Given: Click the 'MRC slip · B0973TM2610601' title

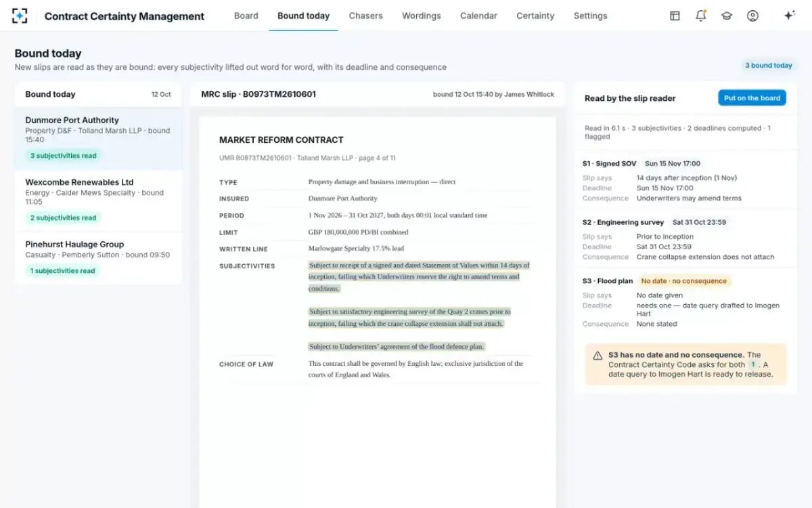Looking at the screenshot, I should [x=258, y=94].
